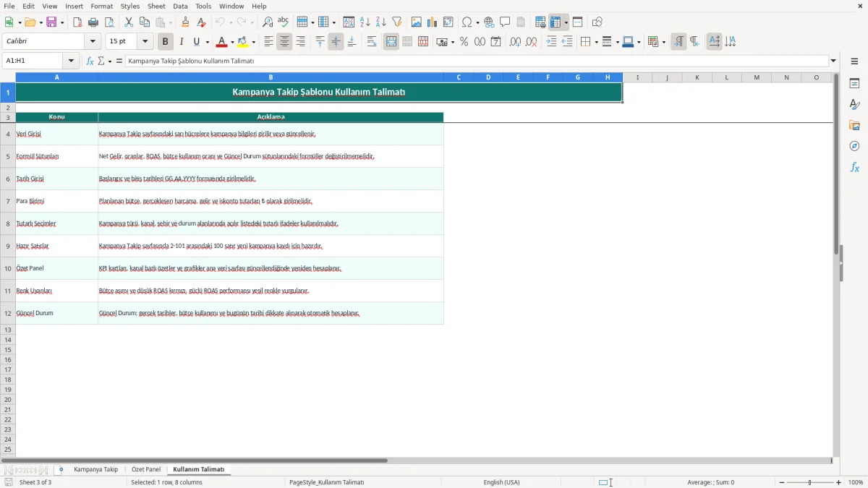The image size is (868, 488).
Task: Open Find & Replace
Action: tap(268, 22)
